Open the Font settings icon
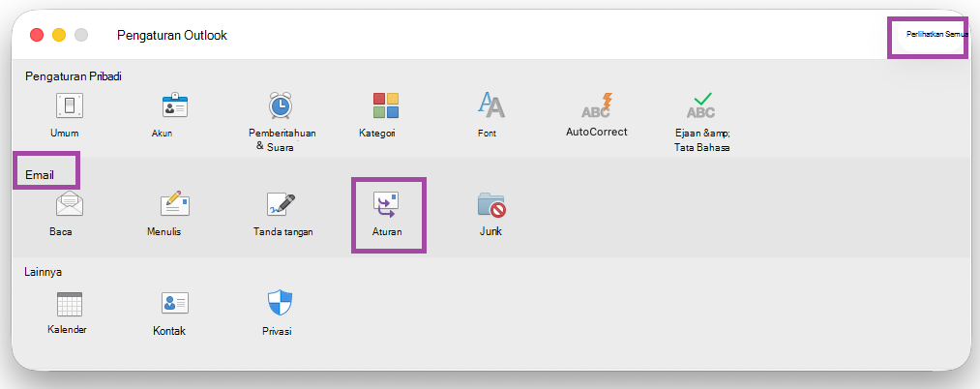 490,105
